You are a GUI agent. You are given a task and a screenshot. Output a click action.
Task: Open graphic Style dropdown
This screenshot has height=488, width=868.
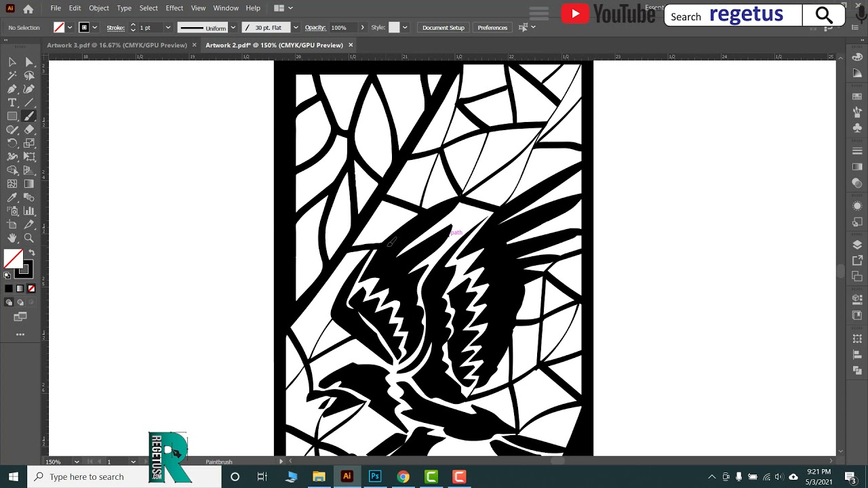pyautogui.click(x=405, y=28)
